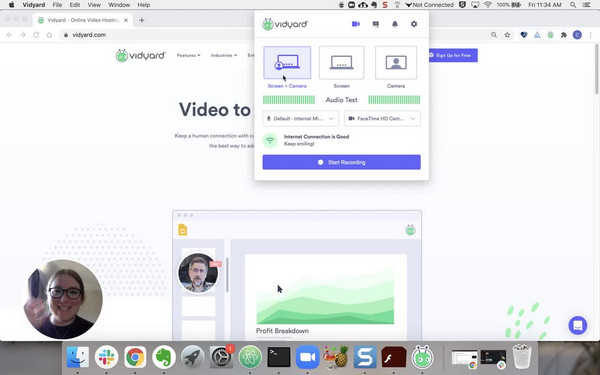This screenshot has height=375, width=600.
Task: Expand the Features menu on Vidyard site
Action: pyautogui.click(x=188, y=55)
